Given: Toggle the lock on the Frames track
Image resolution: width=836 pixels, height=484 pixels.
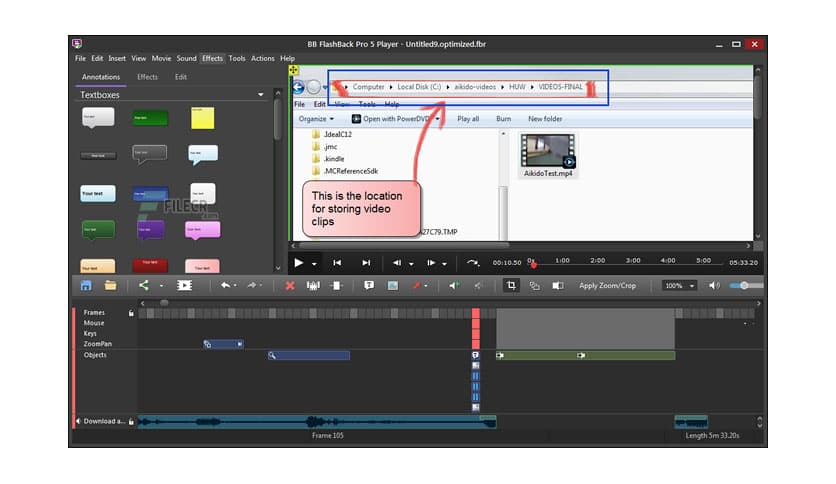Looking at the screenshot, I should 131,313.
